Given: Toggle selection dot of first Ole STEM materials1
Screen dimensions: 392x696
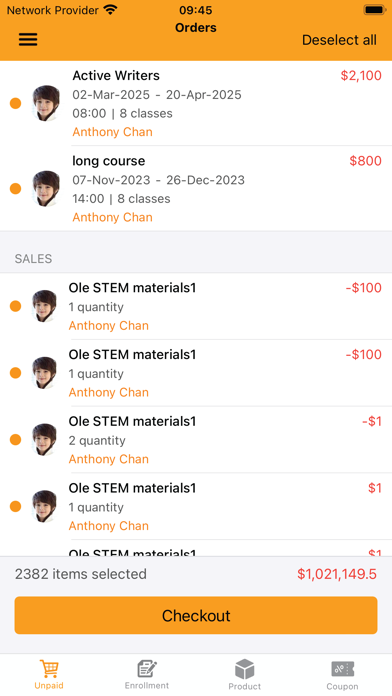Looking at the screenshot, I should pos(16,306).
